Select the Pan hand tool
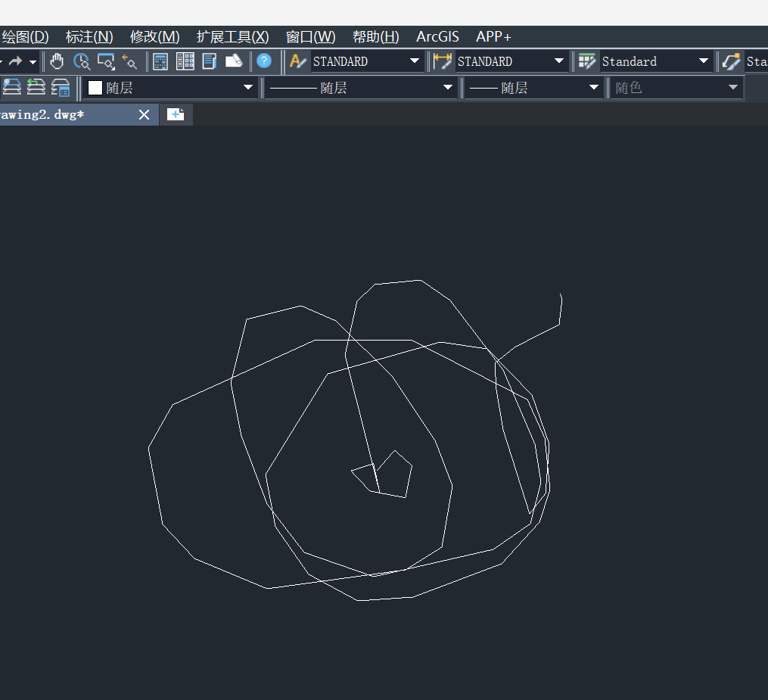Viewport: 768px width, 700px height. pos(58,61)
